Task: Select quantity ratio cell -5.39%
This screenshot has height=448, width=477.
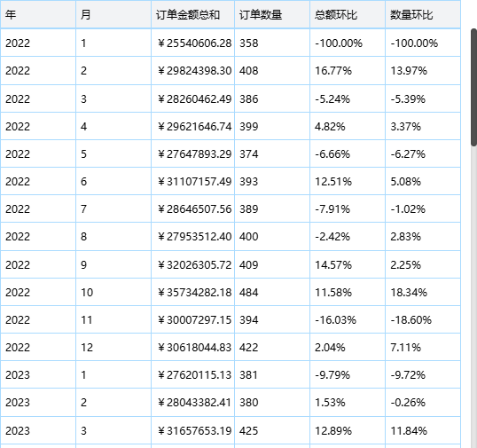Action: pyautogui.click(x=423, y=98)
